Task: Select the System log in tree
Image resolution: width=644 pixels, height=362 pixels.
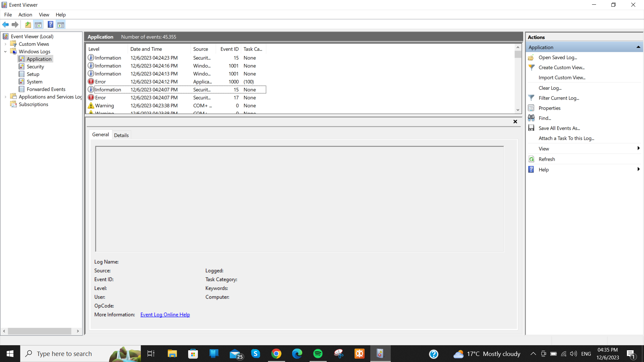Action: pyautogui.click(x=35, y=82)
